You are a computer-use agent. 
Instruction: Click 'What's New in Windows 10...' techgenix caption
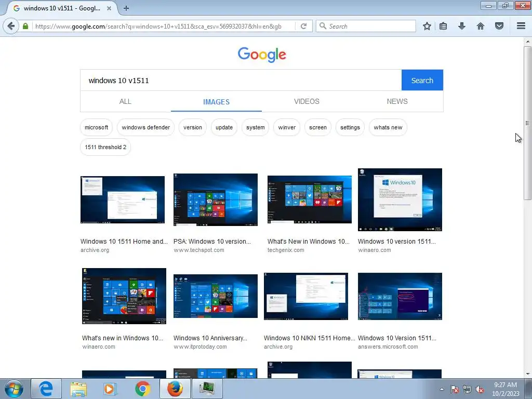coord(309,241)
